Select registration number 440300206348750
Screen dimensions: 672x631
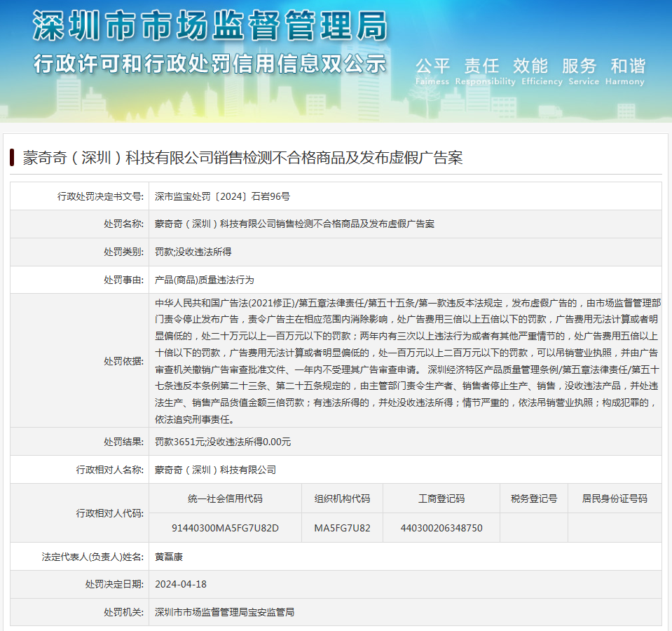(441, 528)
